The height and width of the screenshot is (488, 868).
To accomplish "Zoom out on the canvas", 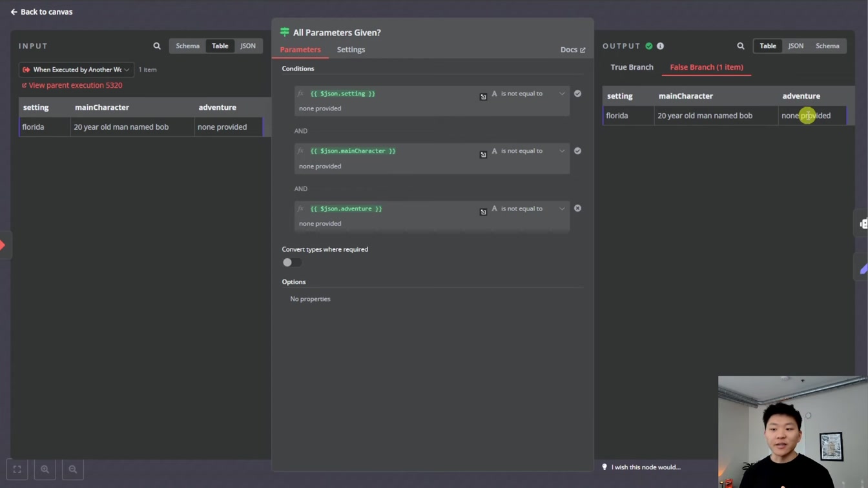I will pos(73,469).
